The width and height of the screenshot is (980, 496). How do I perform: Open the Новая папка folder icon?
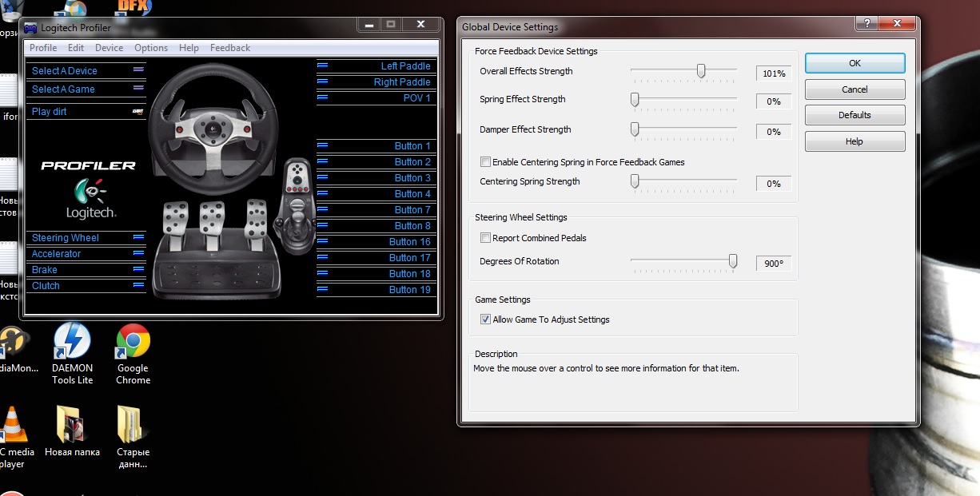[x=71, y=424]
